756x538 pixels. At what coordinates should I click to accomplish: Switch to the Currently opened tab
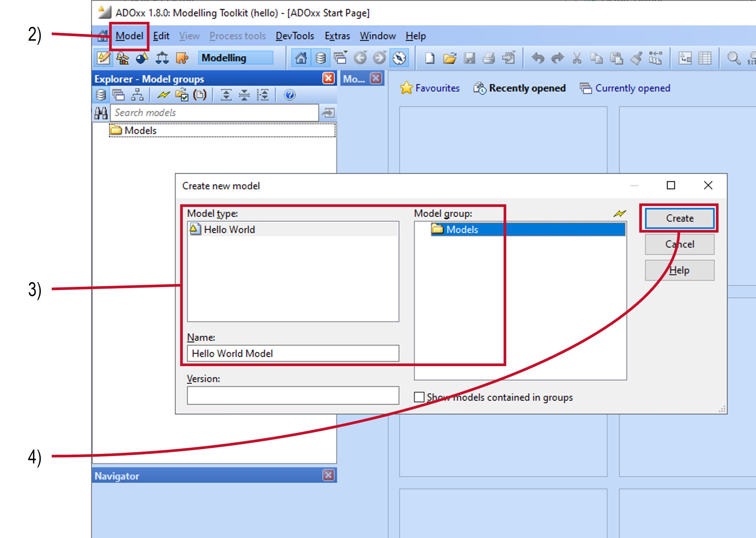[625, 88]
